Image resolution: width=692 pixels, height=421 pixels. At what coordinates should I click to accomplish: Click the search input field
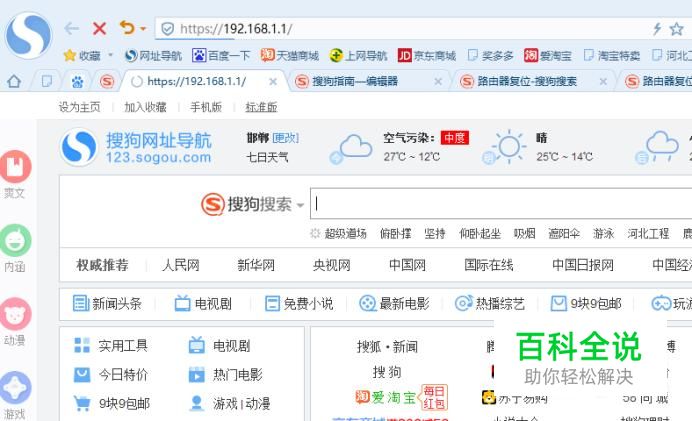point(501,203)
